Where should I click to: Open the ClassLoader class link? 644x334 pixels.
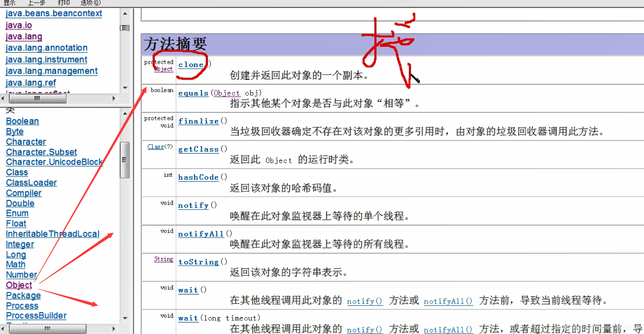pos(32,183)
